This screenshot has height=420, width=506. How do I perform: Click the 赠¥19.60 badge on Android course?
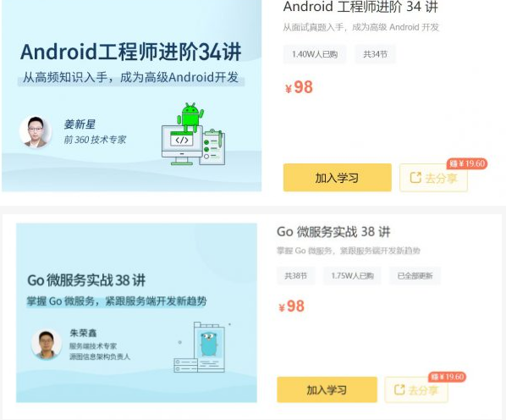467,163
